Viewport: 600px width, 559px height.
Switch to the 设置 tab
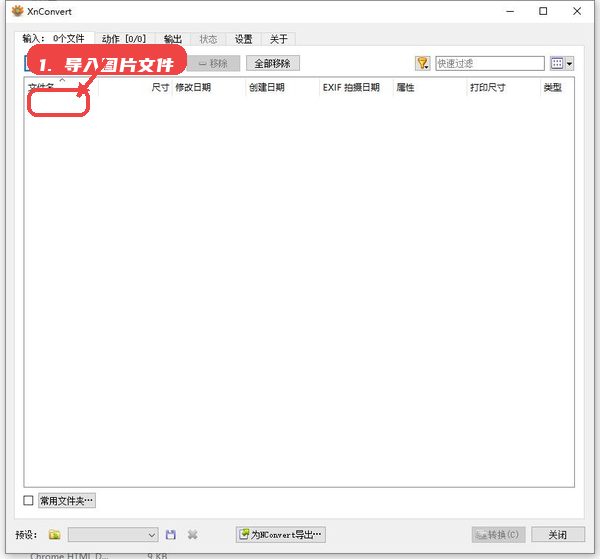click(x=243, y=39)
